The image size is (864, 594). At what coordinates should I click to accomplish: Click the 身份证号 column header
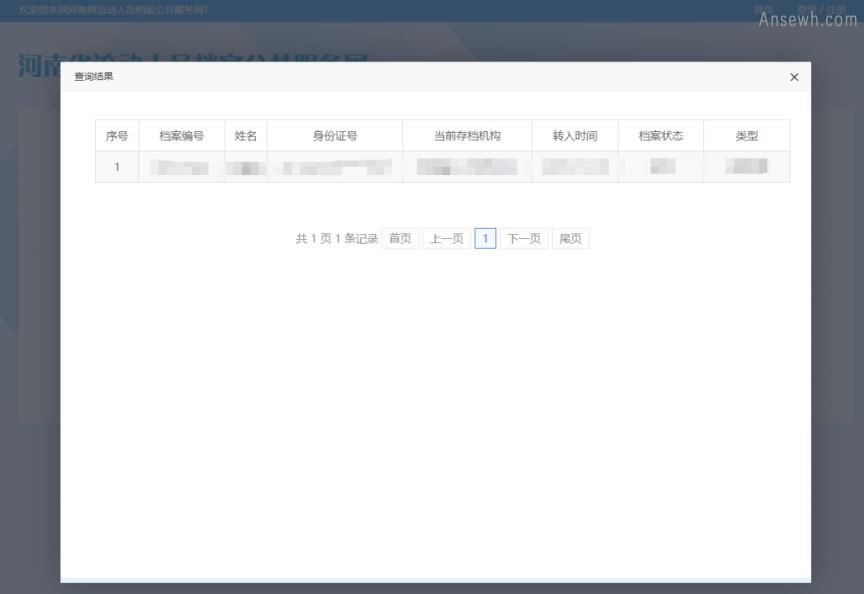click(335, 136)
